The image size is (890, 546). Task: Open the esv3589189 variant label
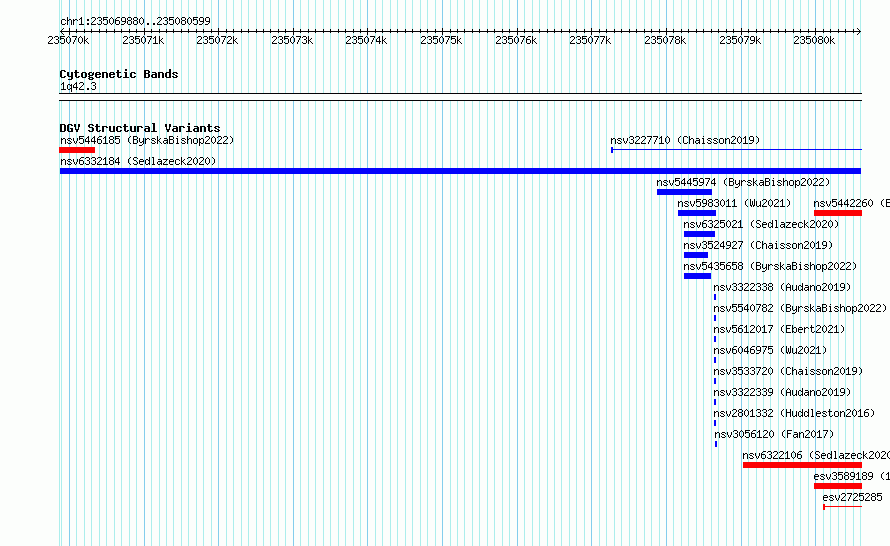click(851, 476)
